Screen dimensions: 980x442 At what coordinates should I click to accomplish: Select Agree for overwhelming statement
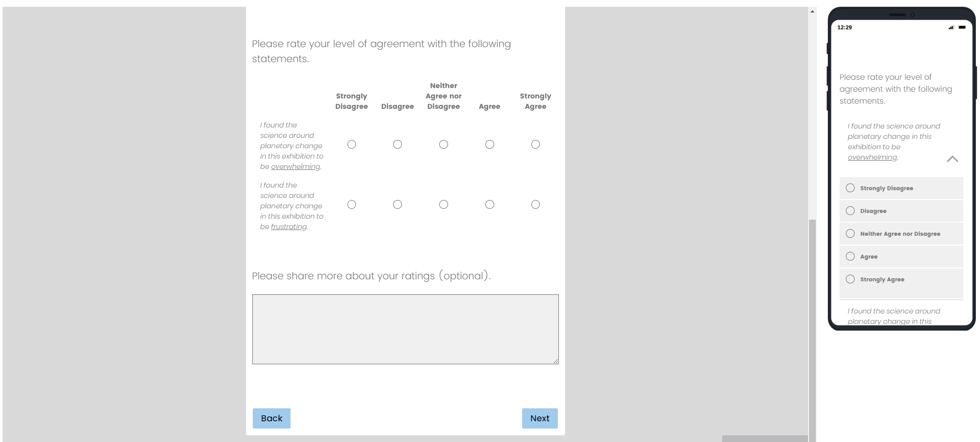point(489,145)
